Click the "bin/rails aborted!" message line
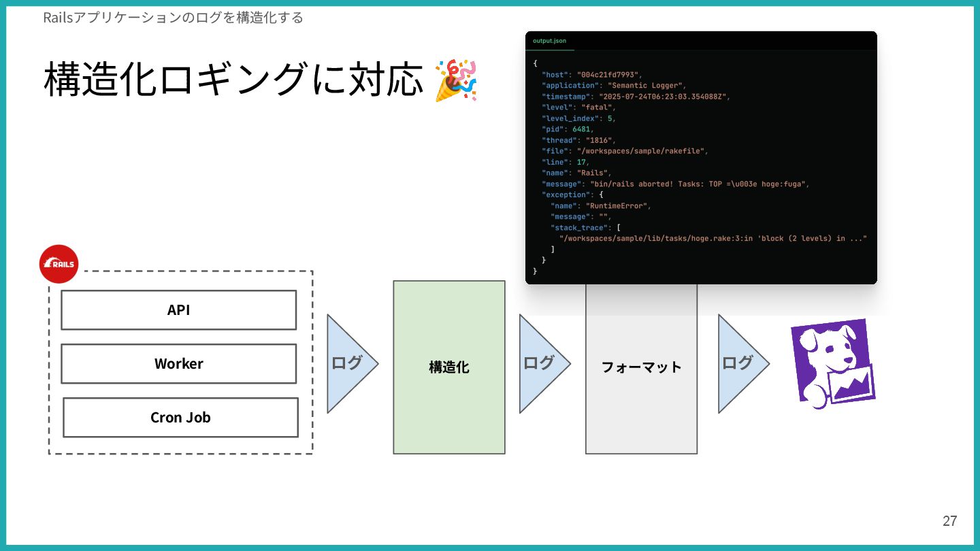Viewport: 980px width, 551px height. [676, 184]
